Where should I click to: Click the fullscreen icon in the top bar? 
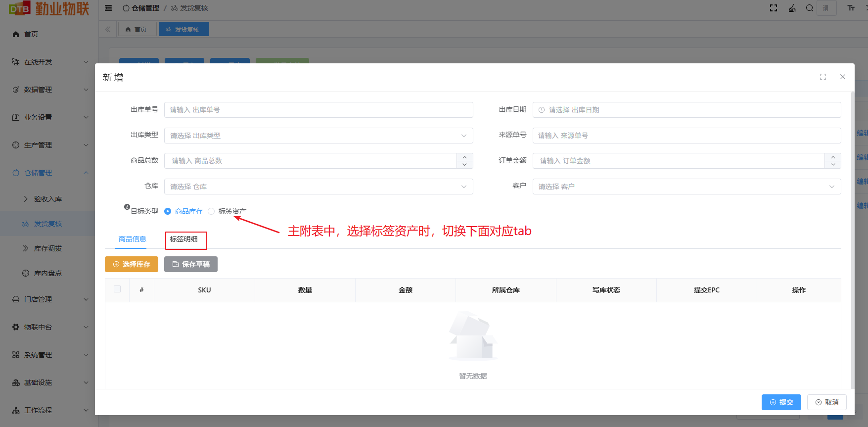click(774, 8)
